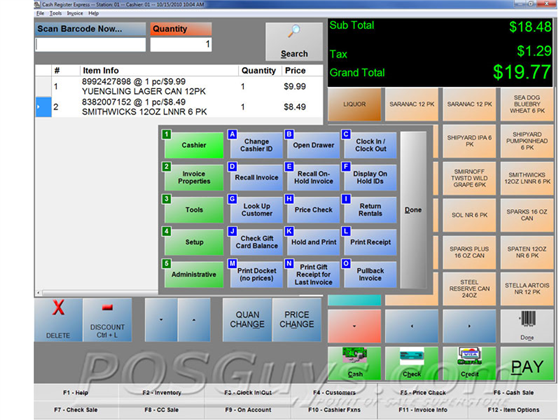Image resolution: width=560 pixels, height=420 pixels.
Task: Choose the Check payment icon
Action: 412,363
